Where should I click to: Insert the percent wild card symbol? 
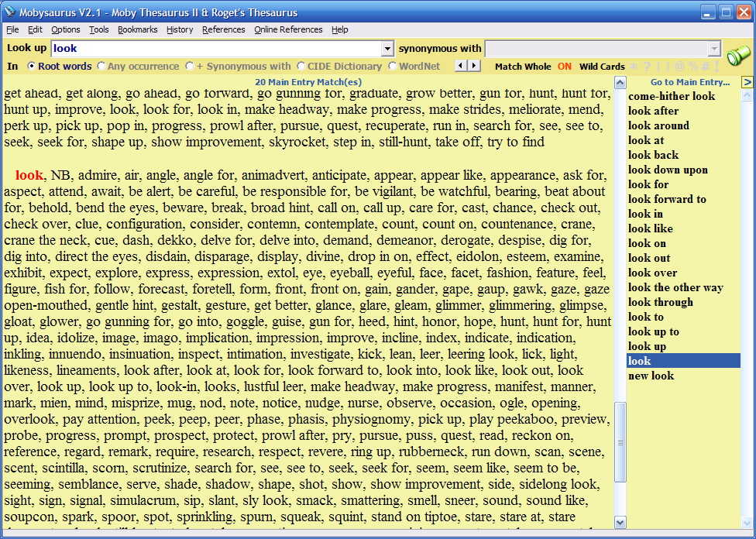pyautogui.click(x=693, y=67)
